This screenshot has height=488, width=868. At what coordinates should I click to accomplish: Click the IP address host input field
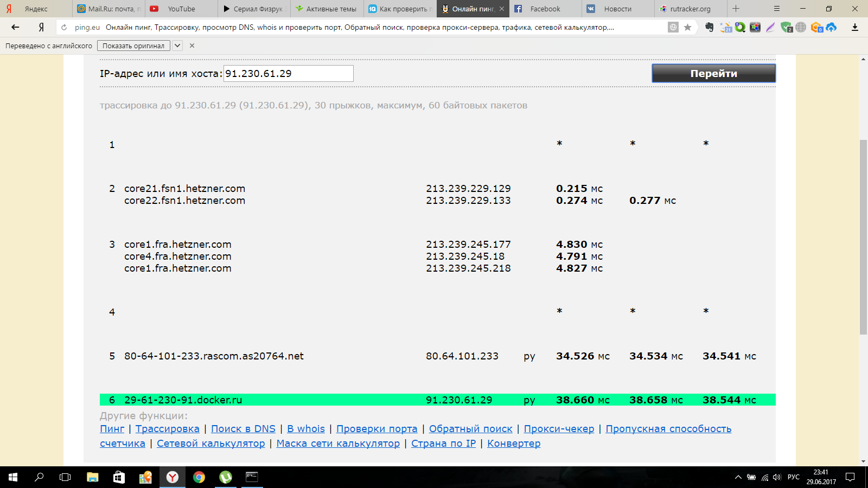tap(288, 74)
